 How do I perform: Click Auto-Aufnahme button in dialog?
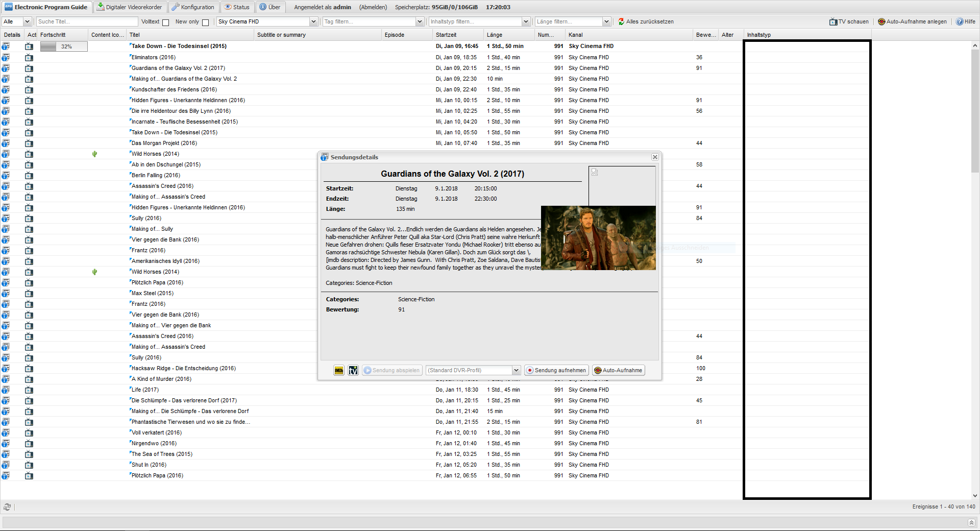pyautogui.click(x=618, y=370)
